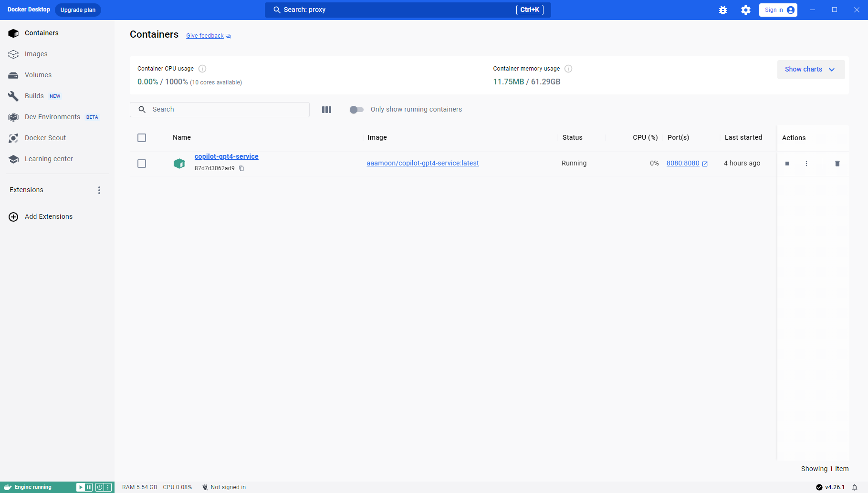Click the containers Search input field
The height and width of the screenshot is (493, 868).
(224, 110)
